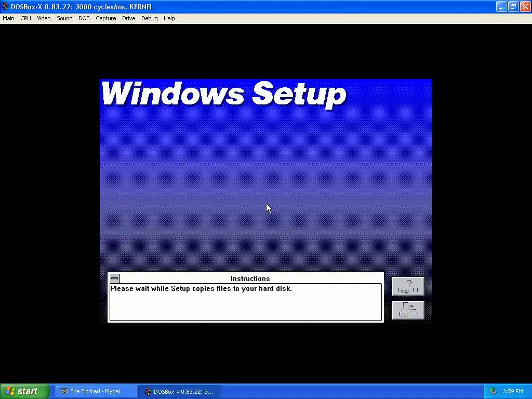Click the 3:59 PM clock
Screen dimensions: 532x399
pyautogui.click(x=513, y=391)
